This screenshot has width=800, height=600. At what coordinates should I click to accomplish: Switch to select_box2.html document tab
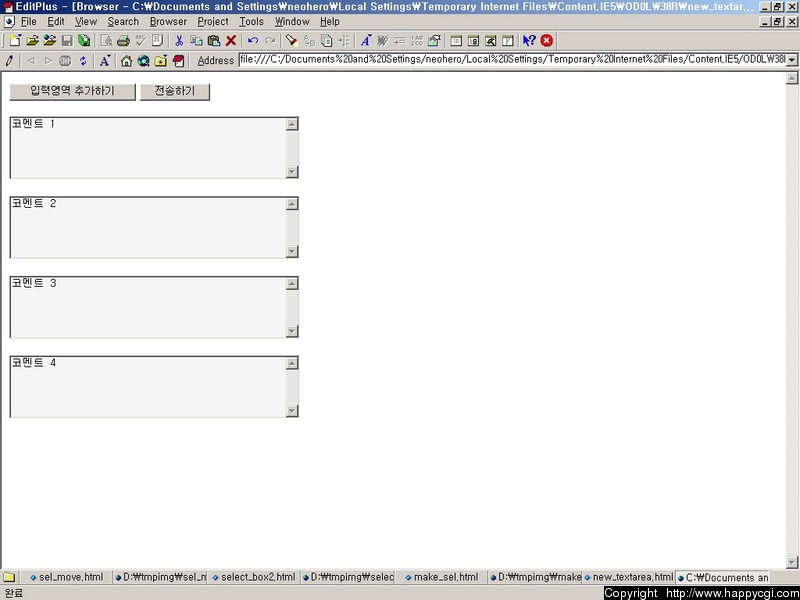click(254, 578)
